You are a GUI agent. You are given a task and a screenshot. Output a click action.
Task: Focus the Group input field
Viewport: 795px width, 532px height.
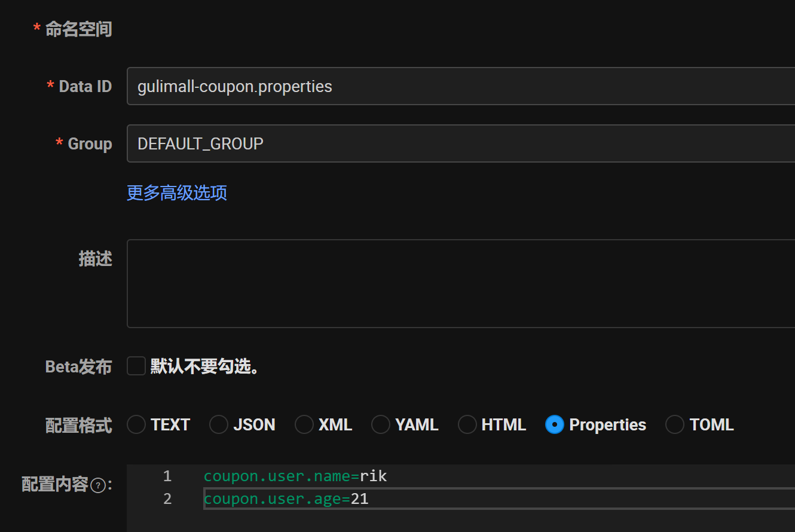461,143
